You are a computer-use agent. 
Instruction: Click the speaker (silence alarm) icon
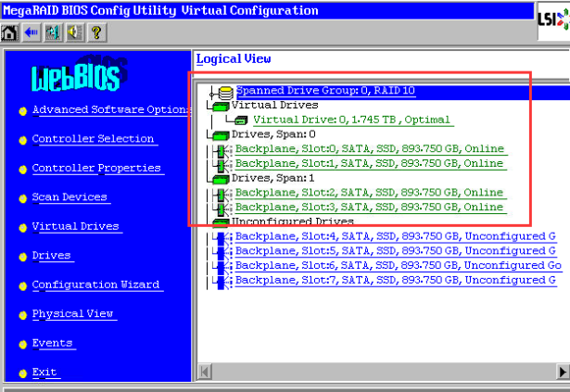tap(72, 32)
